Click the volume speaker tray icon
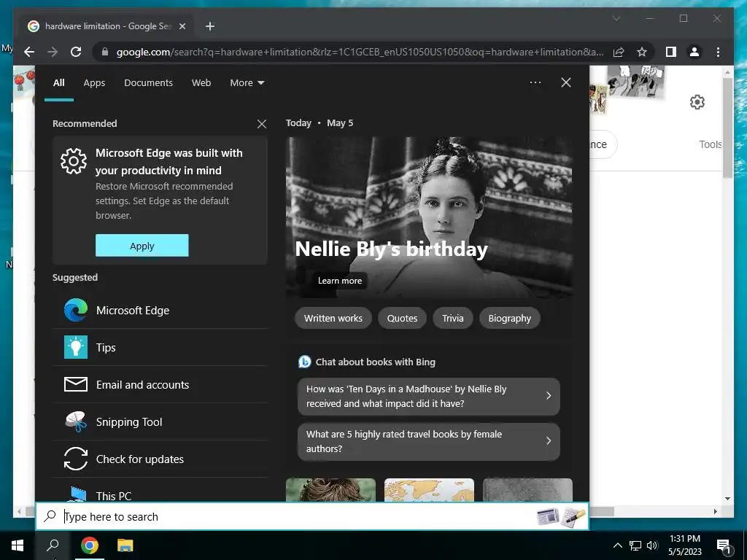This screenshot has height=560, width=747. pyautogui.click(x=652, y=545)
